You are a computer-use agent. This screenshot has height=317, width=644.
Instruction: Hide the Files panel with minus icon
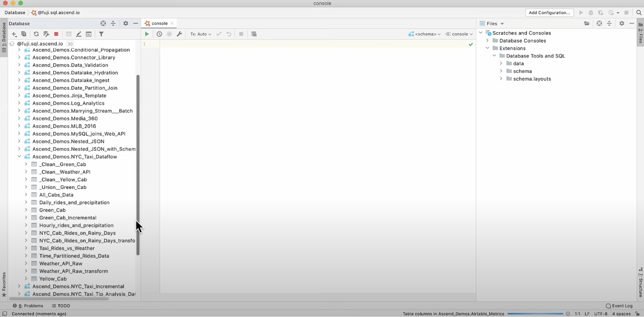pyautogui.click(x=632, y=23)
